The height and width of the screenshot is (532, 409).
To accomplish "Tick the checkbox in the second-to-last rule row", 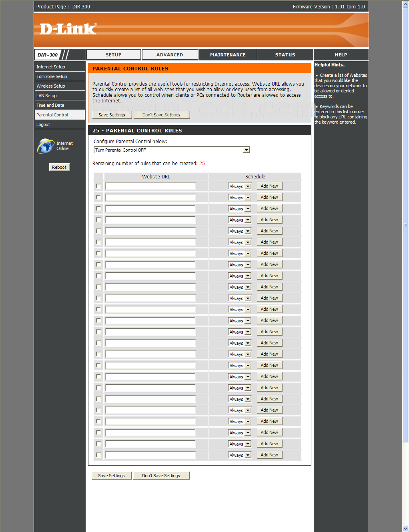I will [x=98, y=444].
